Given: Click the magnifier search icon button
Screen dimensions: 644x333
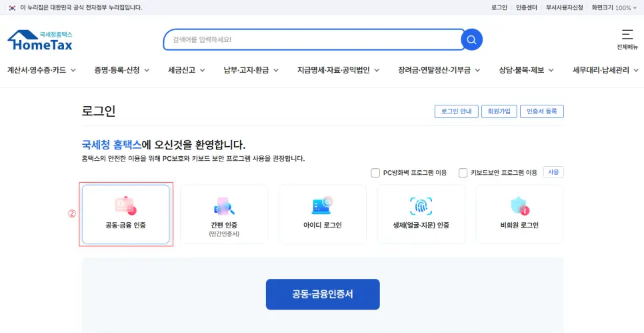Looking at the screenshot, I should (471, 39).
